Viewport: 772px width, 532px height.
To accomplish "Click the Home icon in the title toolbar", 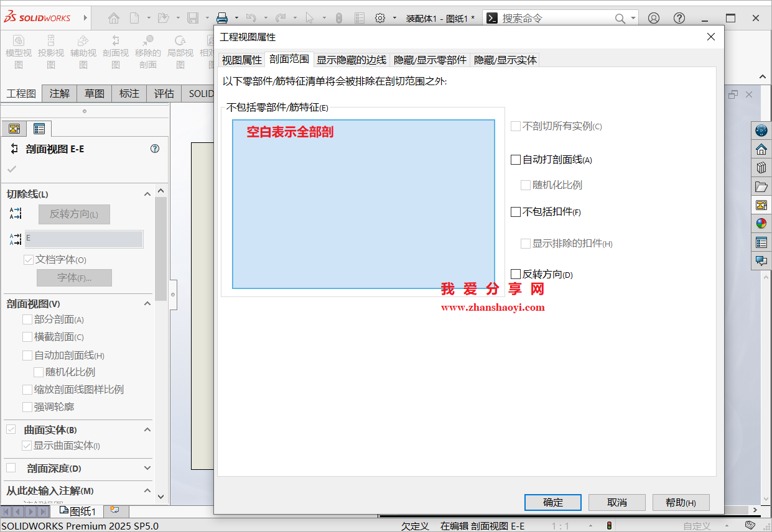I will (x=114, y=18).
